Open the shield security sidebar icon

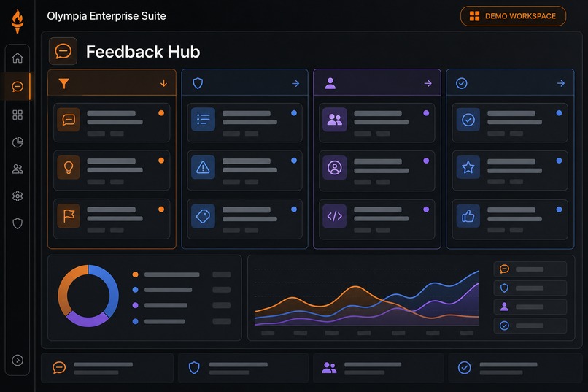[x=18, y=223]
